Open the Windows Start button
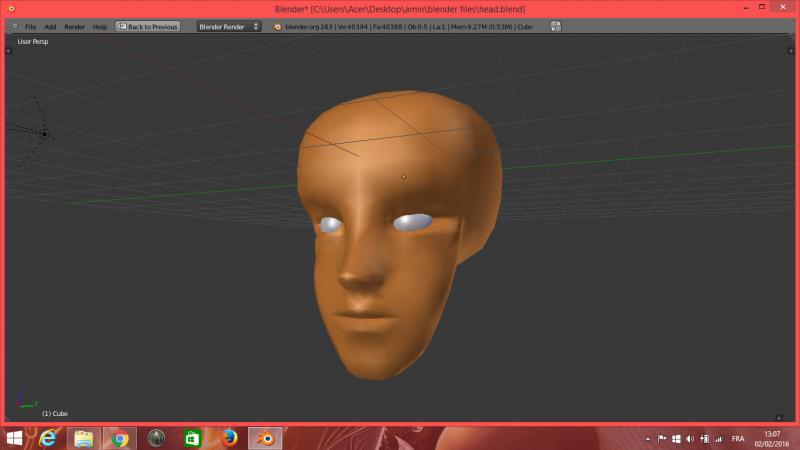The image size is (800, 450). point(15,438)
